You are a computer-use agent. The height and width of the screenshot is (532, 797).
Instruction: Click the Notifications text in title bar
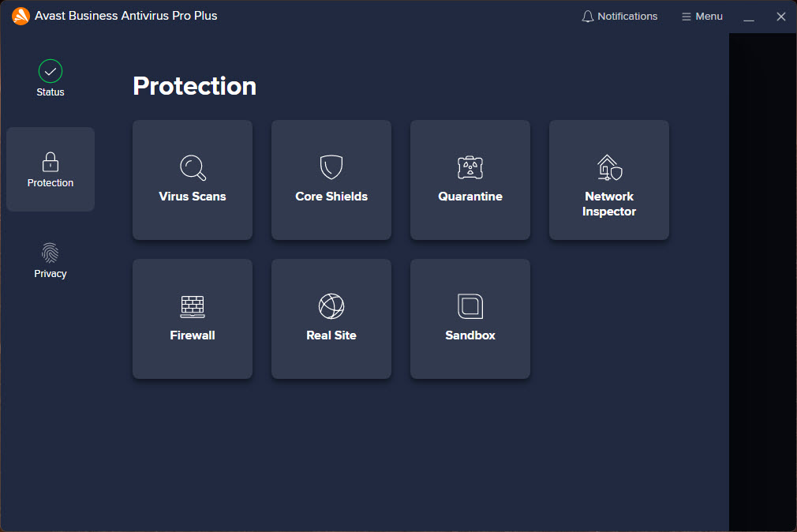[x=627, y=17]
